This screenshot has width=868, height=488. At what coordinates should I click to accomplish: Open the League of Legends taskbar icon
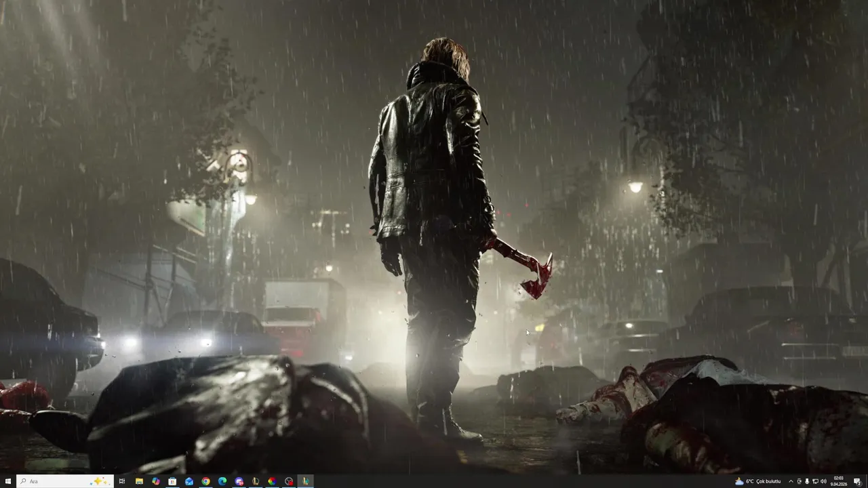click(x=256, y=481)
